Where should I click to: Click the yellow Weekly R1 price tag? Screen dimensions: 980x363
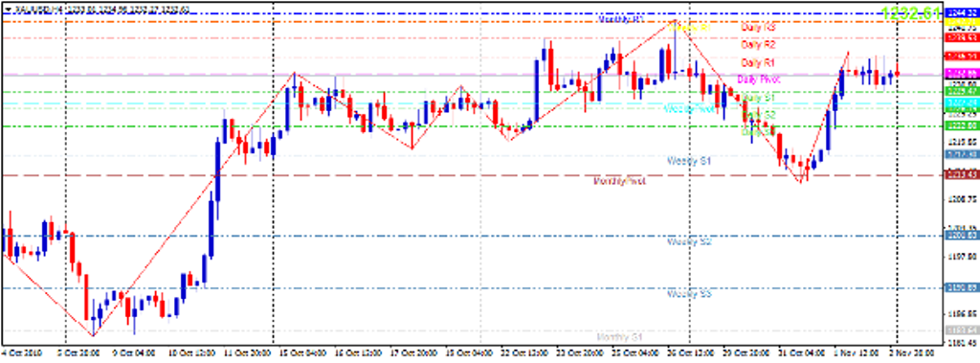pyautogui.click(x=962, y=22)
